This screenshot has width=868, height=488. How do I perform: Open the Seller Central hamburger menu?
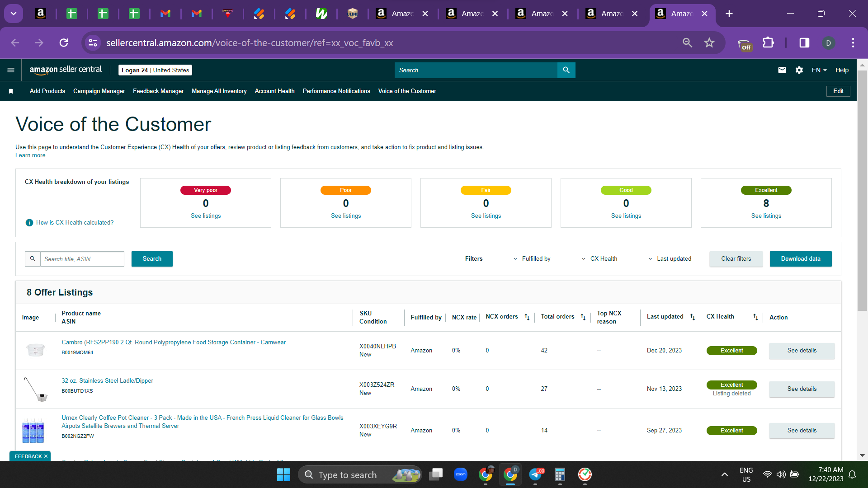tap(11, 70)
